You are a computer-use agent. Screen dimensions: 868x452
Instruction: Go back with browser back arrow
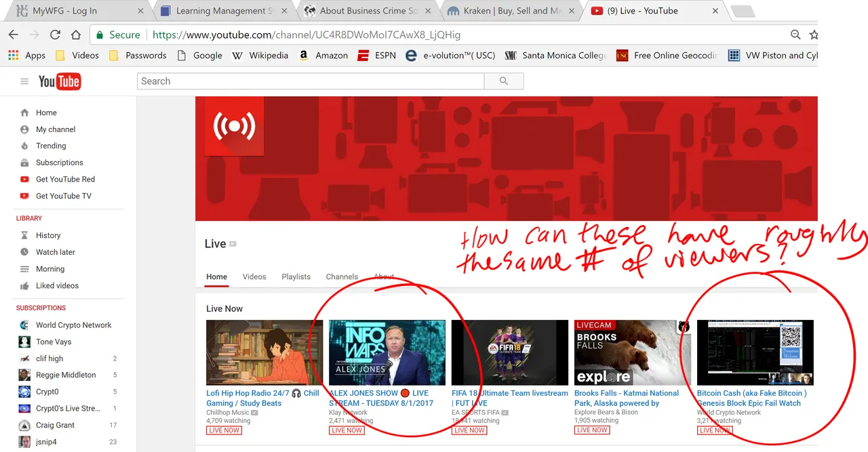click(x=14, y=35)
